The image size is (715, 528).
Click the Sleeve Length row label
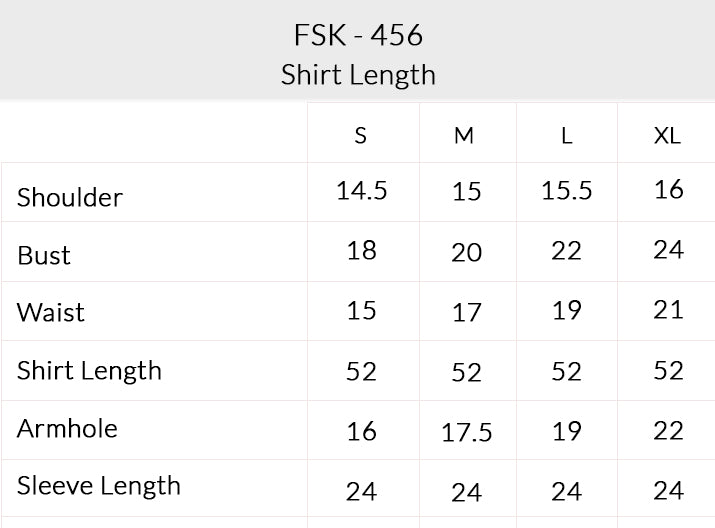(x=99, y=486)
